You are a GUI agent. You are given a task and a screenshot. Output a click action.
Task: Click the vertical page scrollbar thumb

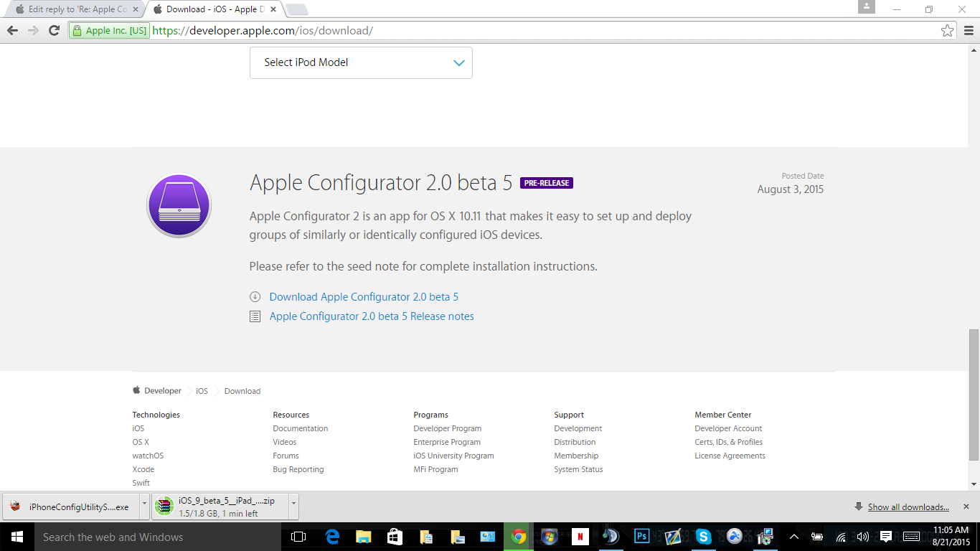pos(974,395)
